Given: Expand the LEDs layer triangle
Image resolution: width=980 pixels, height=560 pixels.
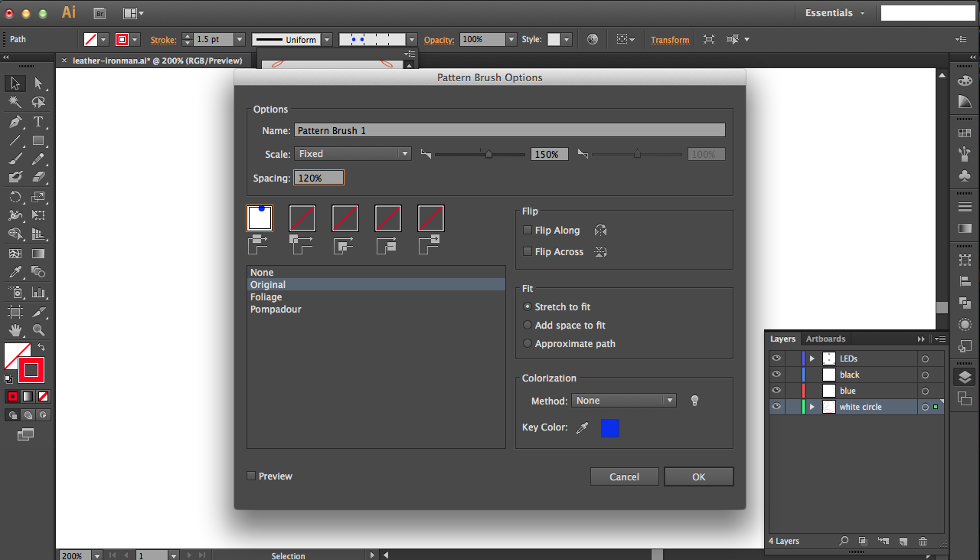Looking at the screenshot, I should pos(812,359).
